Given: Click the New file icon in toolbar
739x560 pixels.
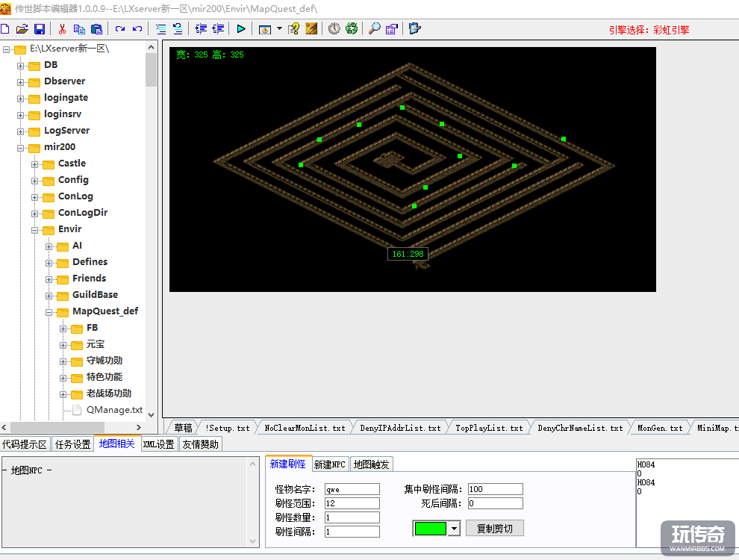Looking at the screenshot, I should [x=5, y=29].
